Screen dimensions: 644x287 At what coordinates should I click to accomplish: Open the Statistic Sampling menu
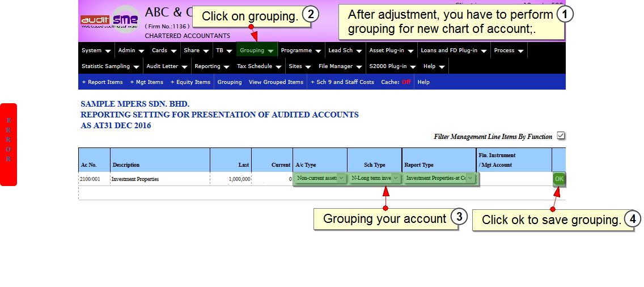click(x=110, y=66)
